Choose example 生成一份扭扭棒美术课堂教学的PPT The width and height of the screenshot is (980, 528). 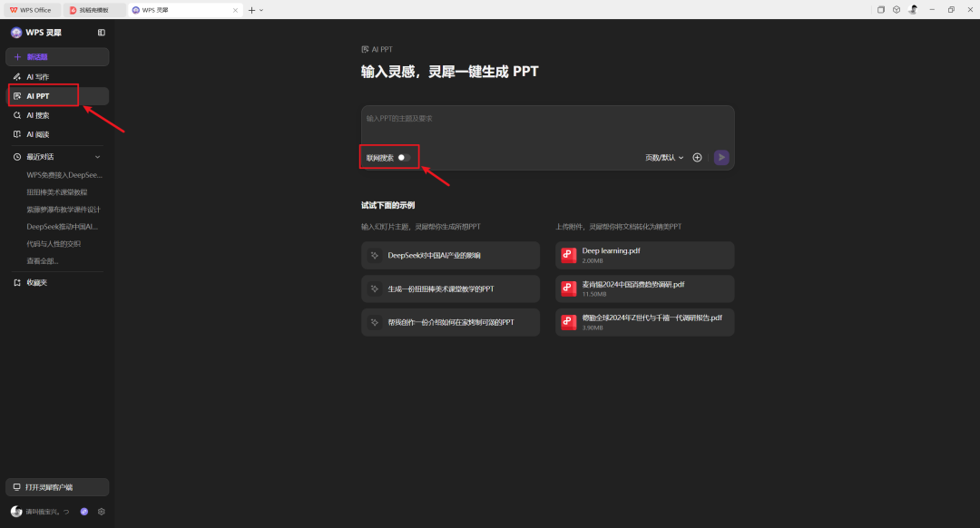pyautogui.click(x=451, y=288)
